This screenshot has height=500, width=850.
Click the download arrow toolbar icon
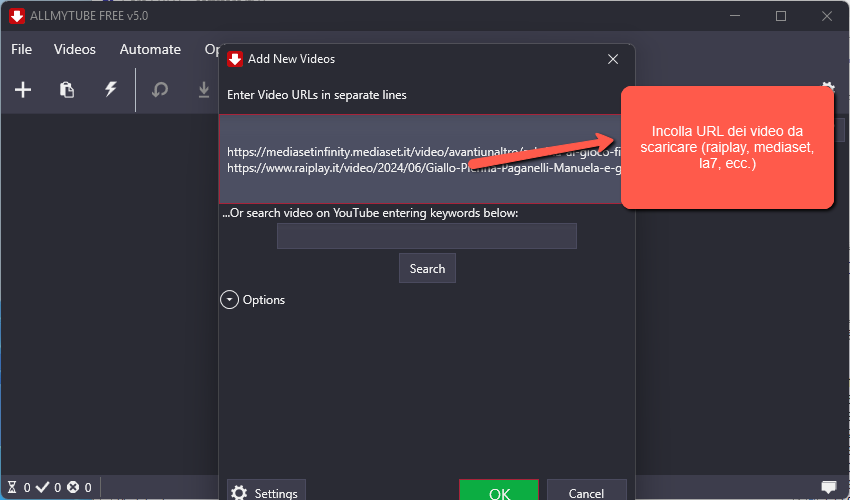tap(204, 89)
